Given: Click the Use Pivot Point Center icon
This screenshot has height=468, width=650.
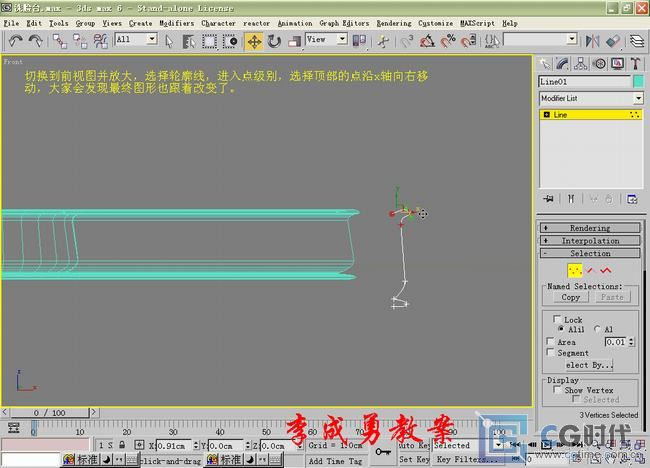Looking at the screenshot, I should (x=359, y=41).
